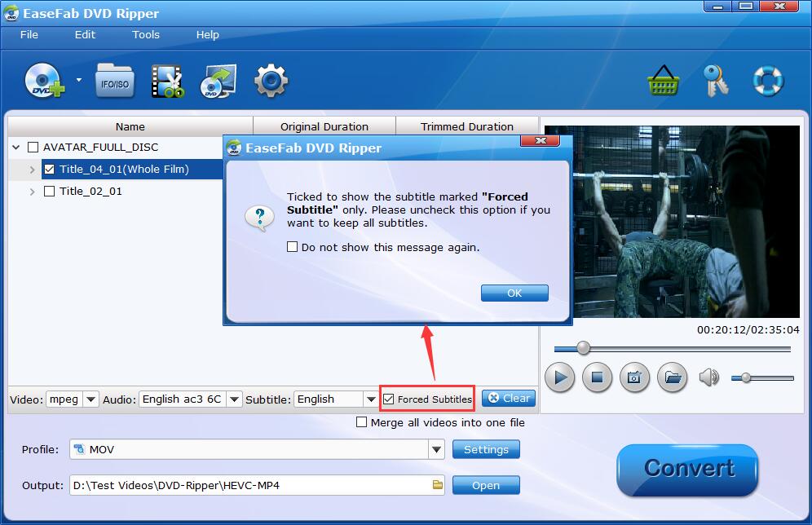Screen dimensions: 812x525
Task: Click the Name column header
Action: coord(130,127)
